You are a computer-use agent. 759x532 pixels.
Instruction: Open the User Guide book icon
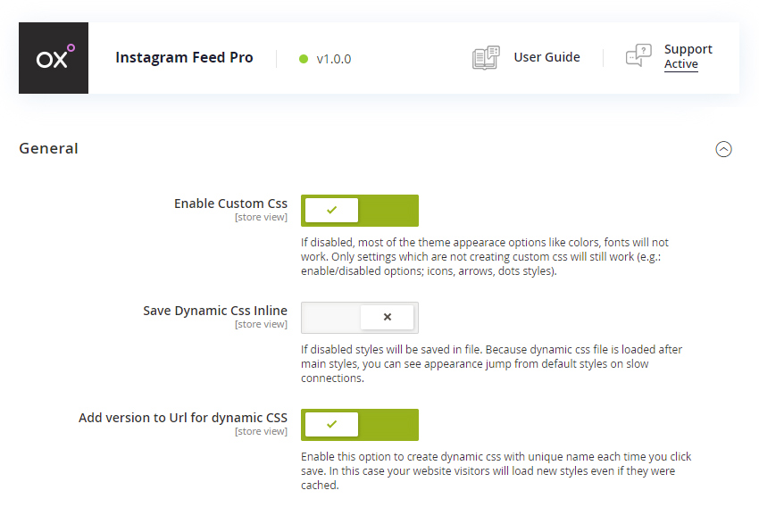click(x=486, y=58)
